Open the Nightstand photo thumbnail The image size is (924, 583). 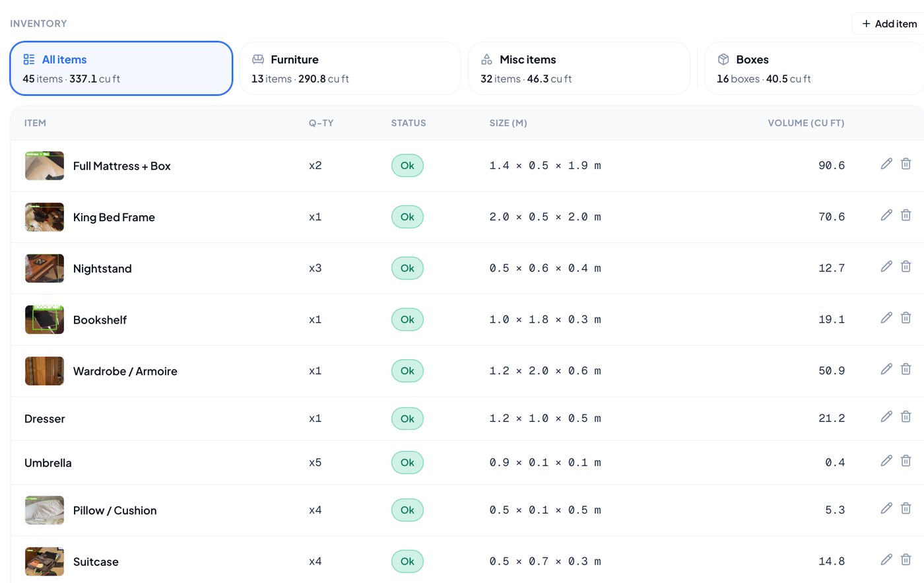click(44, 269)
